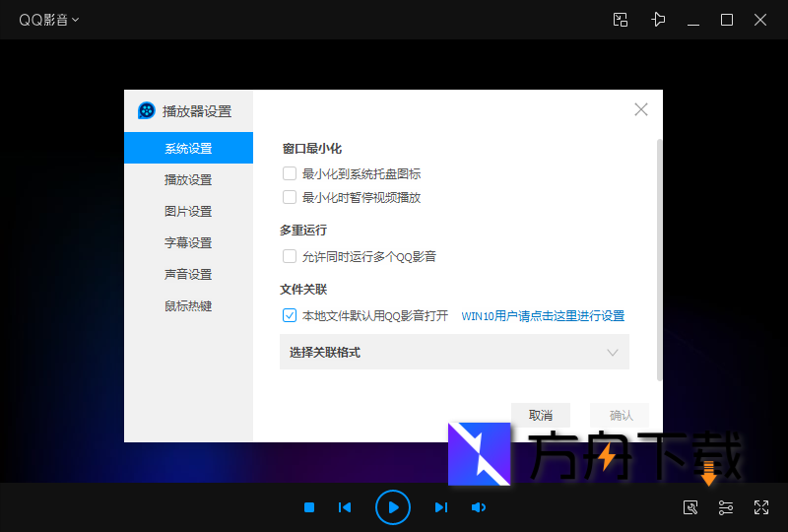Skip to the next video
The image size is (788, 532).
(x=440, y=507)
